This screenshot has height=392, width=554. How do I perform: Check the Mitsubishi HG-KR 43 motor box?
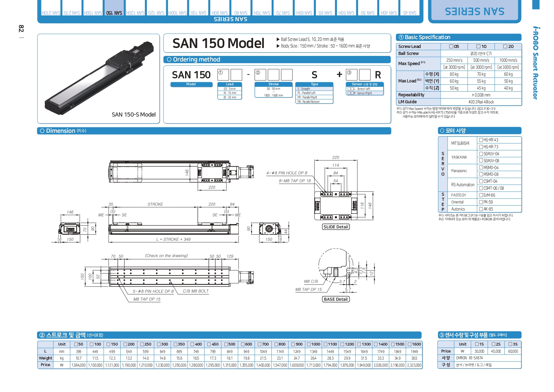point(481,140)
